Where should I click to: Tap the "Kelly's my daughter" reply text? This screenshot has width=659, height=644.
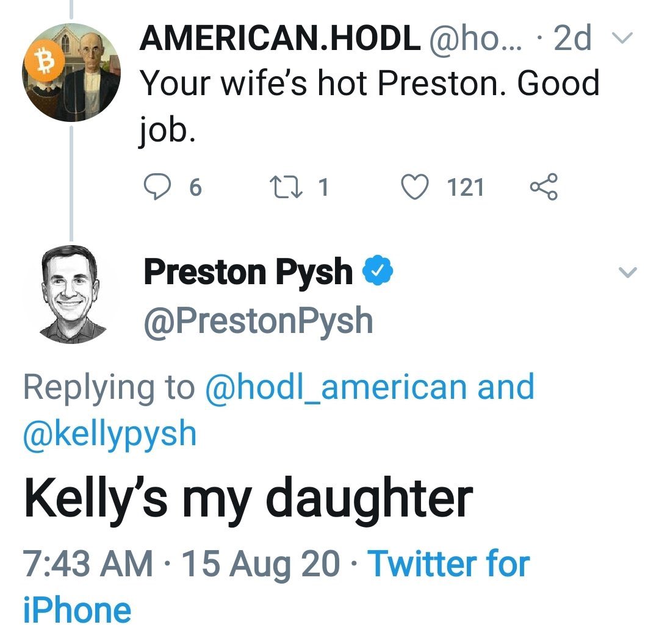[x=248, y=499]
